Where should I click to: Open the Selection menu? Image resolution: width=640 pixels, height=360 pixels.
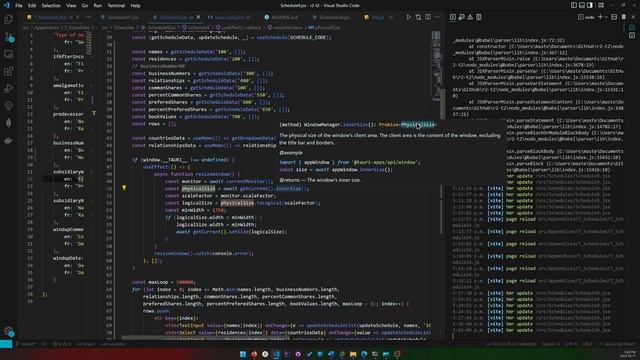[51, 6]
